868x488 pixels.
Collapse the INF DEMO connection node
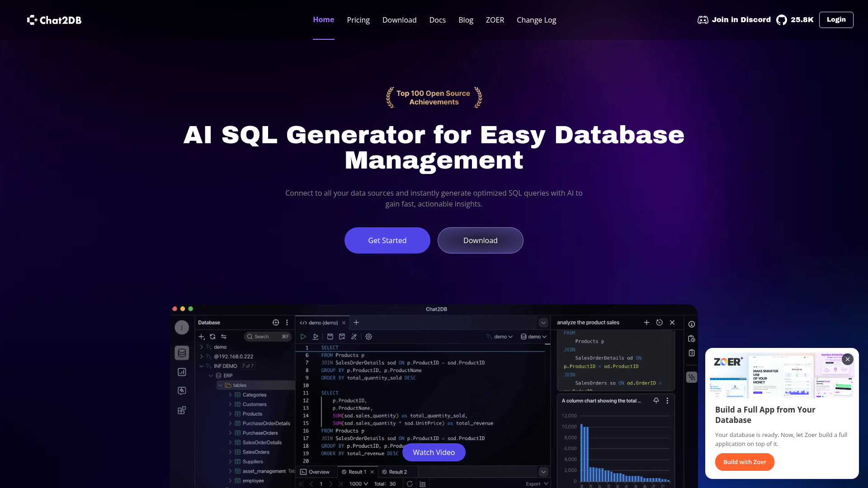tap(202, 366)
